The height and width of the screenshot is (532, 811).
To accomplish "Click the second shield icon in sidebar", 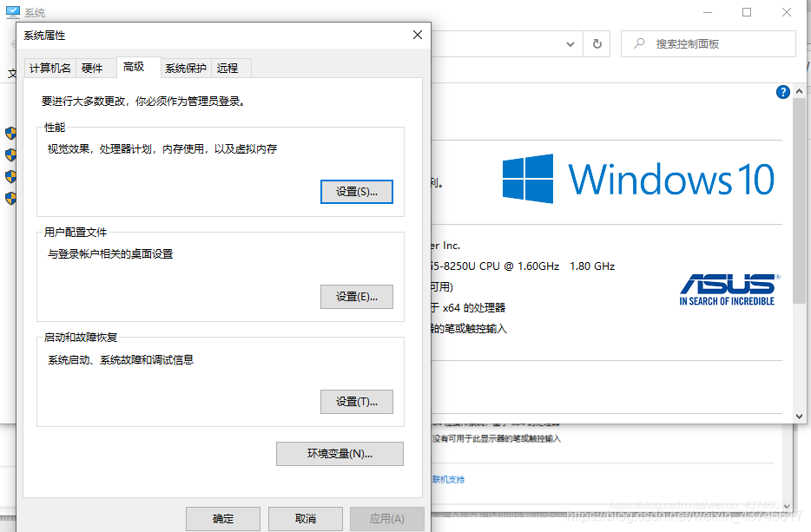I will pos(11,155).
